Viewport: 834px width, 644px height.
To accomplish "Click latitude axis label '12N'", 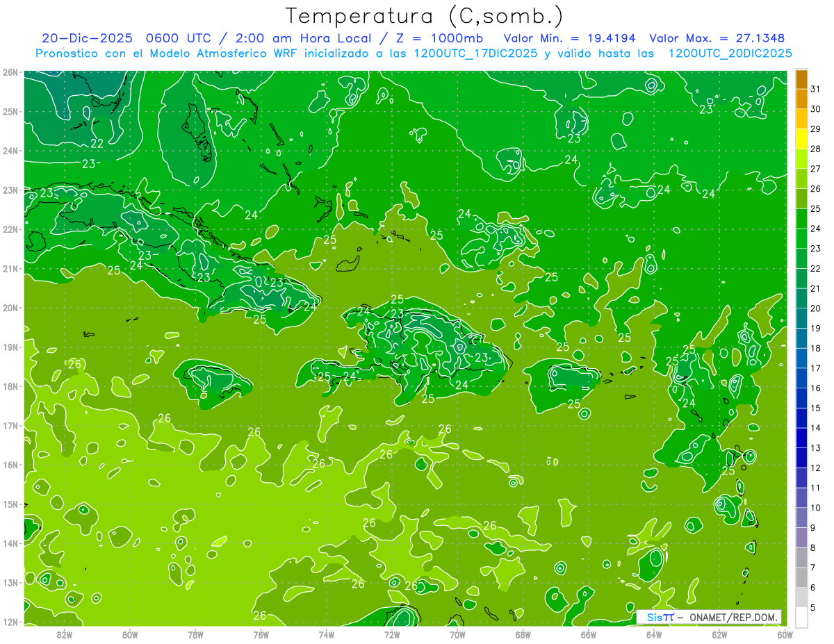I will (10, 622).
